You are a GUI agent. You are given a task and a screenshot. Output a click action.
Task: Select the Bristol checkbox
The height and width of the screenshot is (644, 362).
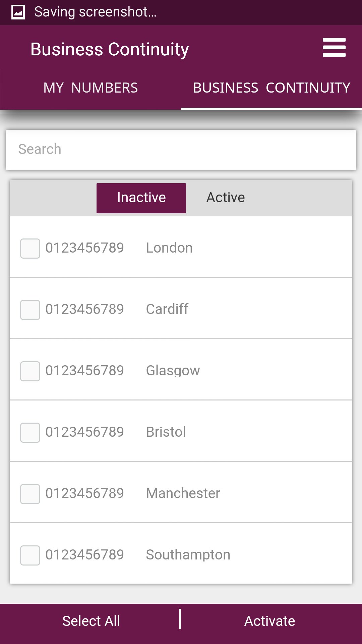pos(30,433)
